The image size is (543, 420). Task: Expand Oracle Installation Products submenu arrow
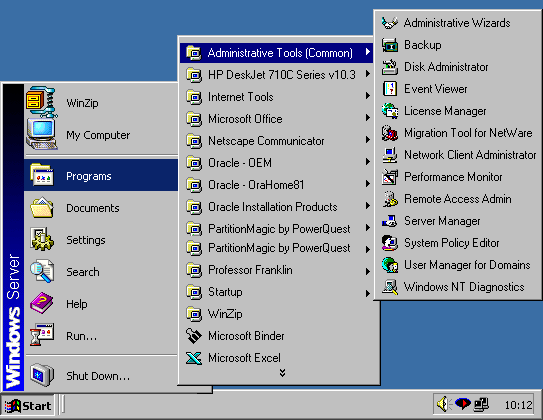pyautogui.click(x=368, y=206)
